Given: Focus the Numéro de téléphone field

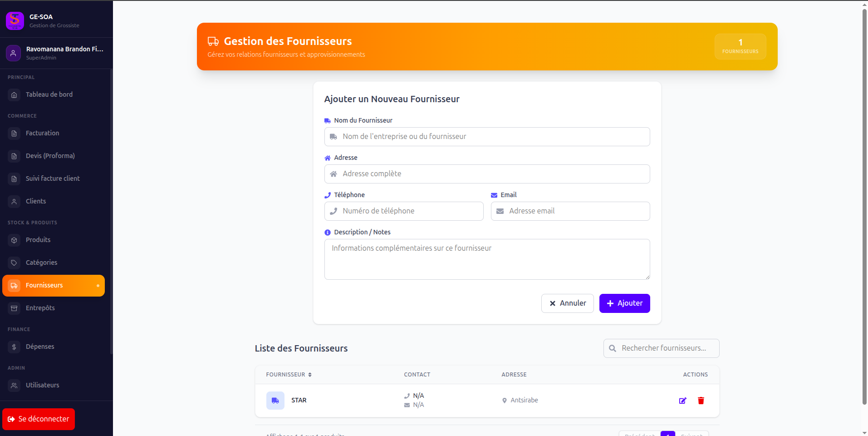Looking at the screenshot, I should click(x=404, y=211).
